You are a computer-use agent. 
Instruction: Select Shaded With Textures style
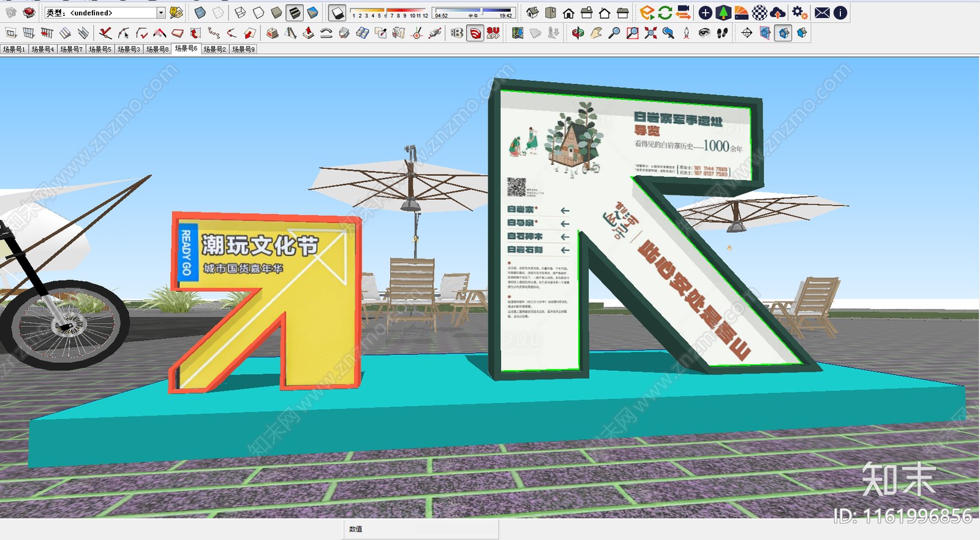click(x=295, y=12)
